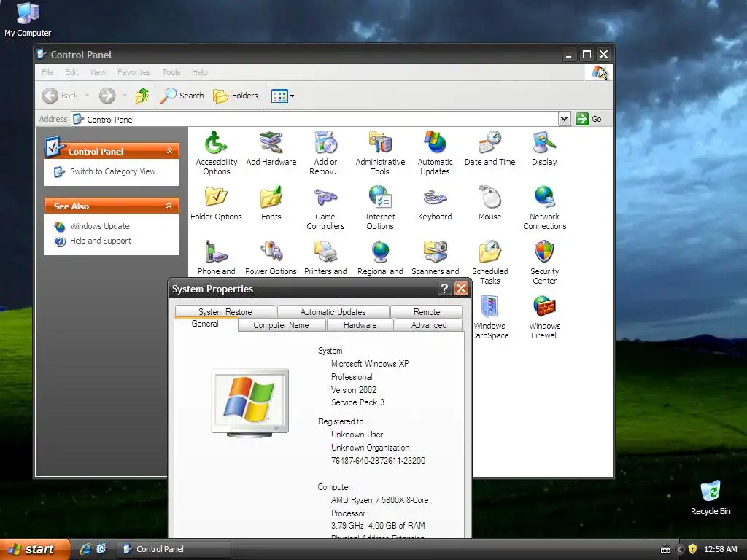This screenshot has height=560, width=747.
Task: Click Switch to Category View link
Action: [112, 171]
